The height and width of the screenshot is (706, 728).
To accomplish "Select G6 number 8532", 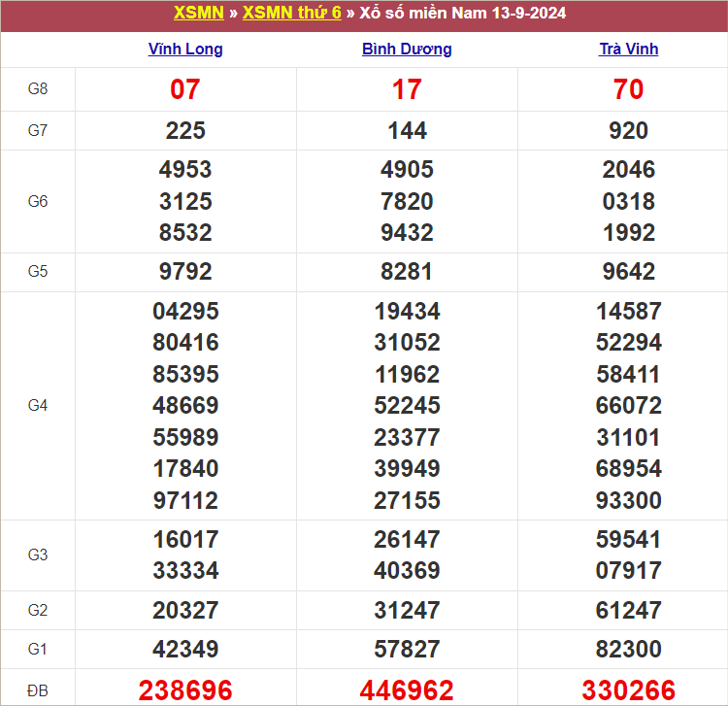I will pyautogui.click(x=185, y=232).
